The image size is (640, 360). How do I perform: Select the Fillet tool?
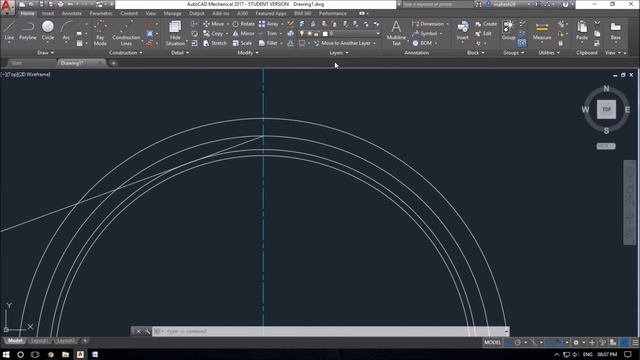[x=268, y=43]
